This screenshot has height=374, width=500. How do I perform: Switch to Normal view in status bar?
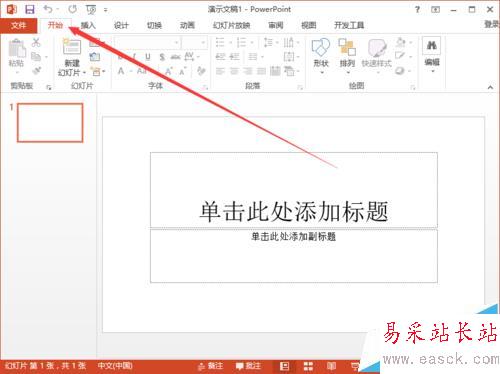point(284,366)
